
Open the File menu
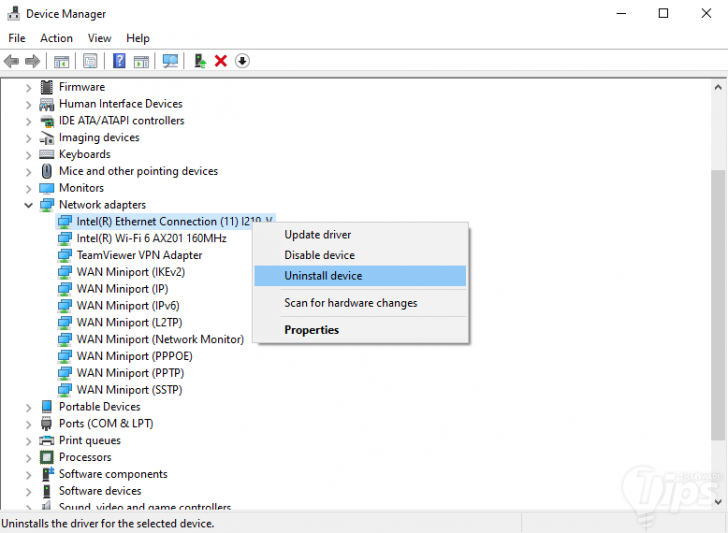click(17, 38)
